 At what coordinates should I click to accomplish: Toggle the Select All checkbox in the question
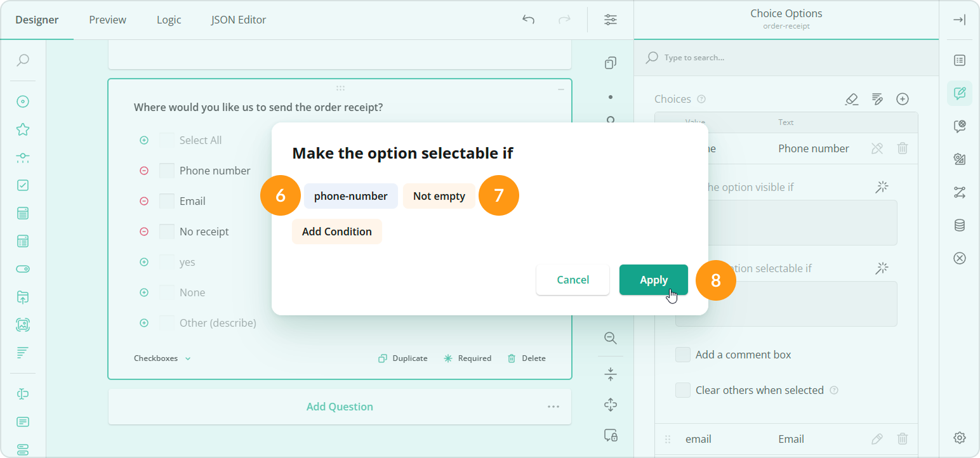click(166, 140)
